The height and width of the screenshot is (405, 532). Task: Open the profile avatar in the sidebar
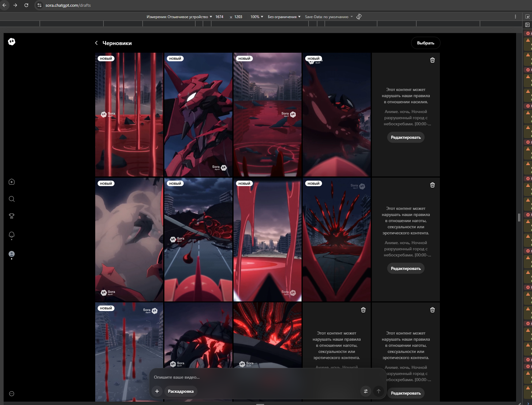[x=12, y=254]
